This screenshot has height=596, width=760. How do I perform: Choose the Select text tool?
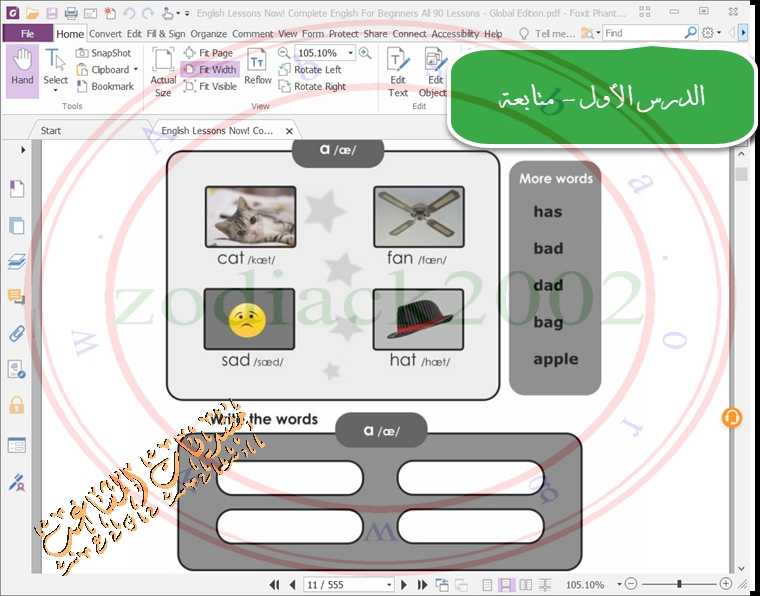point(55,71)
